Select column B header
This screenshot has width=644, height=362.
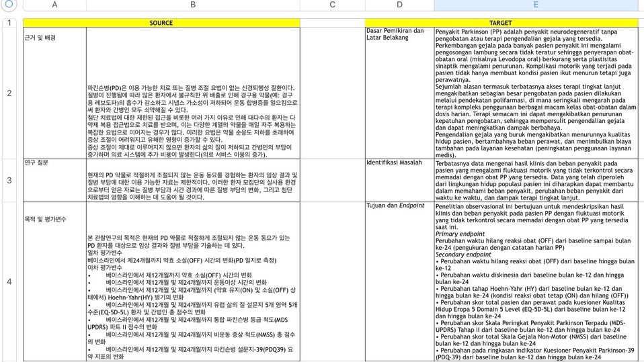pos(193,5)
